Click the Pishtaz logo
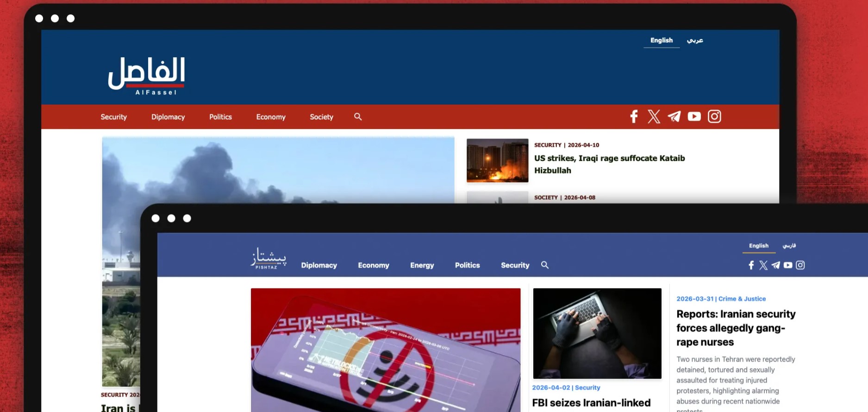 [x=269, y=258]
